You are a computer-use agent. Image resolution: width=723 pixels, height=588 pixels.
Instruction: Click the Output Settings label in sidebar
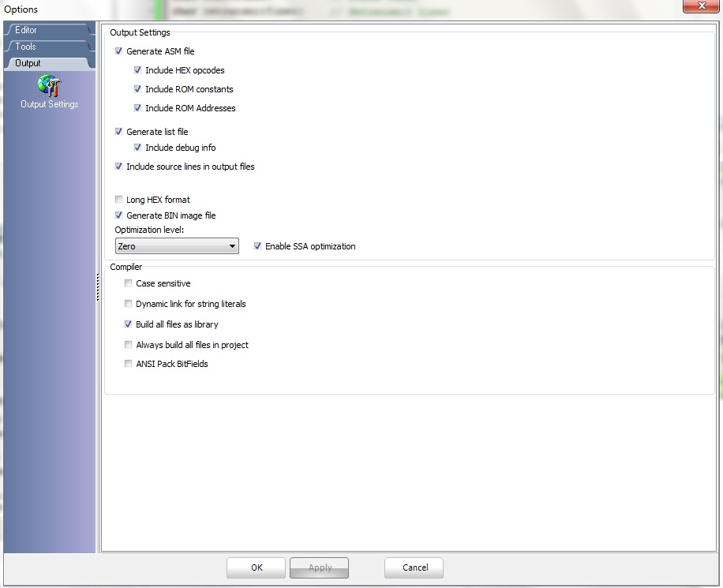pos(50,104)
